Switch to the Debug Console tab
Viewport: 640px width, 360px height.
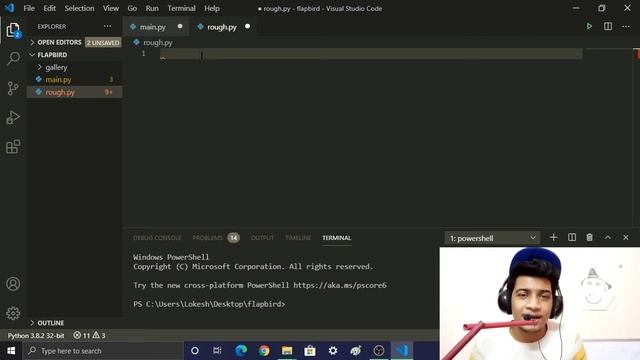pyautogui.click(x=157, y=238)
